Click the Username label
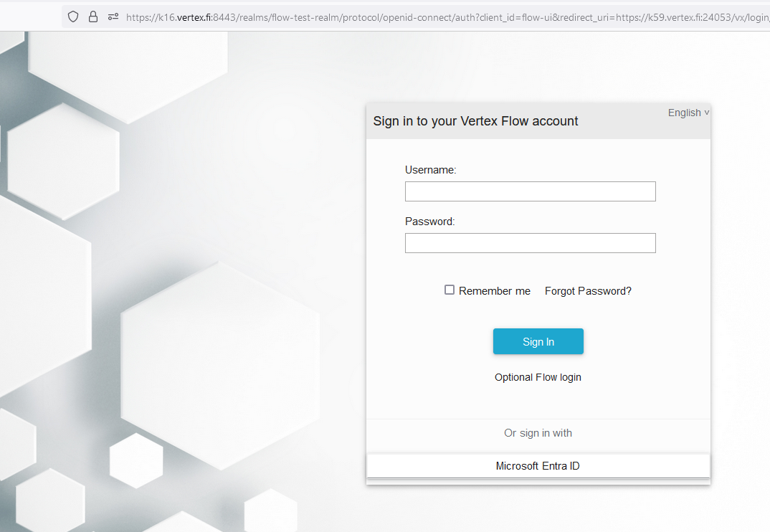Screen dimensions: 770x532 coord(430,170)
